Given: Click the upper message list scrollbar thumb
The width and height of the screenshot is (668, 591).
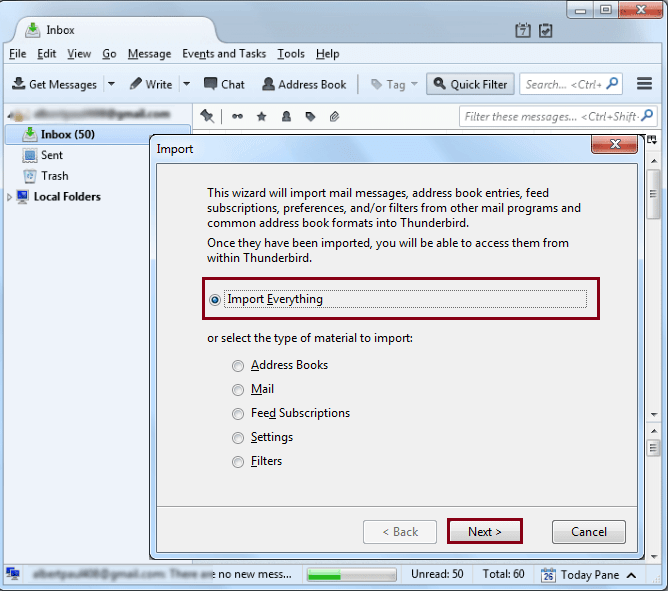Looking at the screenshot, I should click(653, 194).
